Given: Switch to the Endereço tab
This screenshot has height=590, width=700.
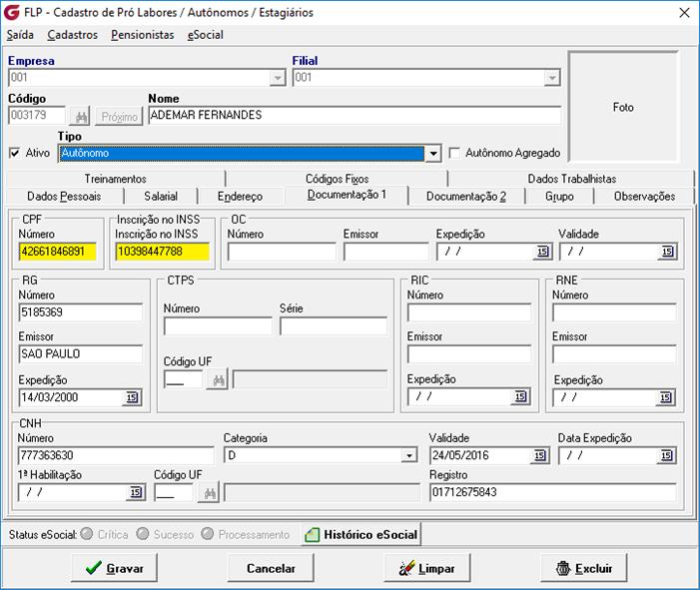Looking at the screenshot, I should coord(241,197).
